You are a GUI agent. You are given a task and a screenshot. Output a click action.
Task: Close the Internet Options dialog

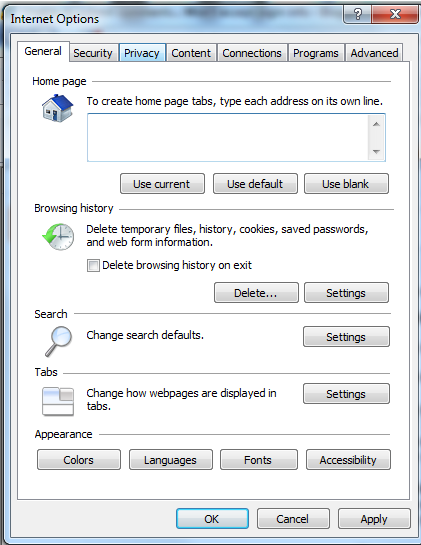pyautogui.click(x=395, y=14)
